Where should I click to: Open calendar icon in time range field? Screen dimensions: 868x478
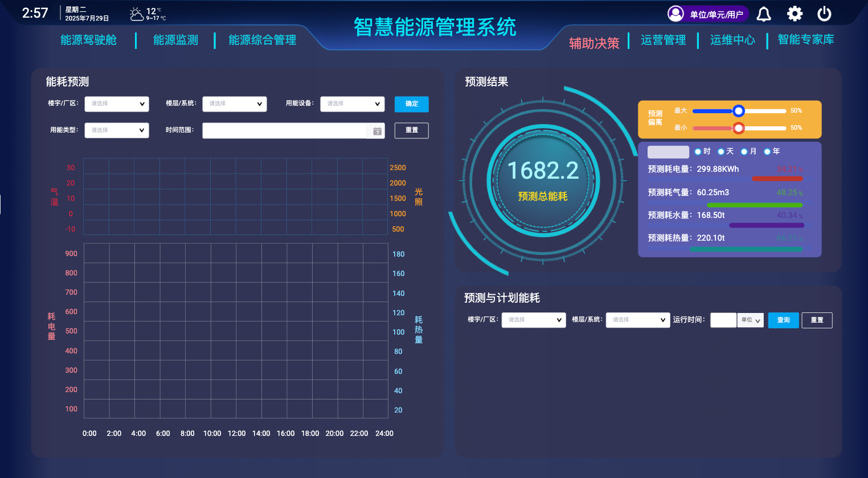[377, 131]
